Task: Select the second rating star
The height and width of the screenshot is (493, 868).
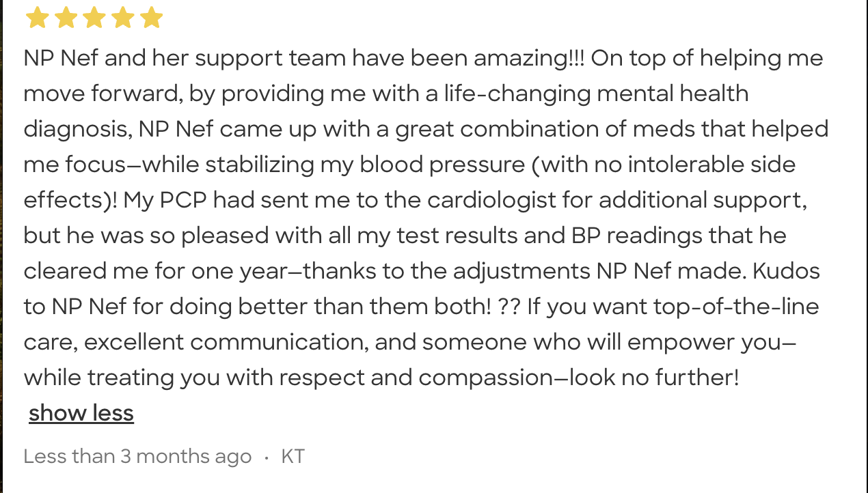Action: click(x=65, y=17)
